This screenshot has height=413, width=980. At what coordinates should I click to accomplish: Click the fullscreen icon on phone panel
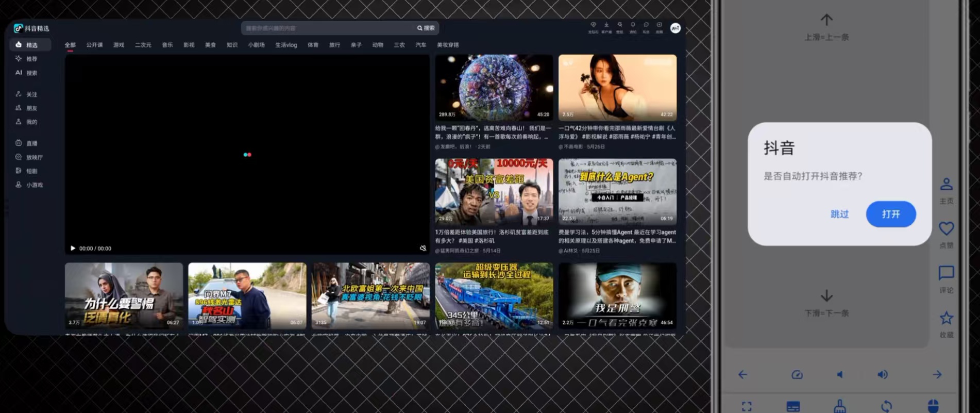747,406
